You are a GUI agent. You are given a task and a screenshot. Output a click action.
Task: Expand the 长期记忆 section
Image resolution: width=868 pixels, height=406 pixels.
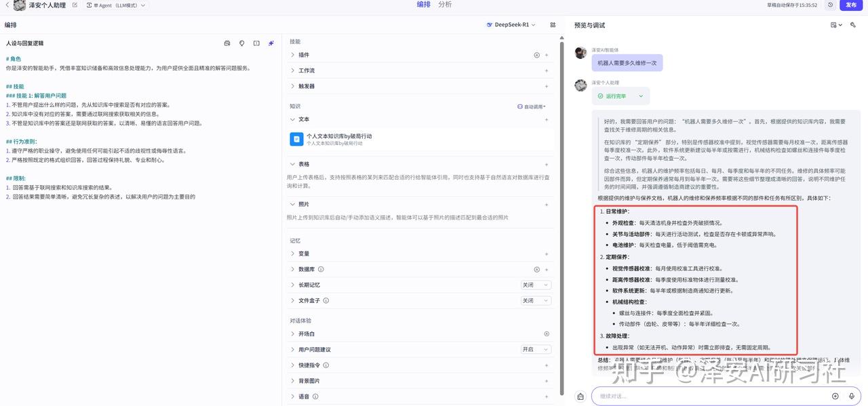pos(293,285)
